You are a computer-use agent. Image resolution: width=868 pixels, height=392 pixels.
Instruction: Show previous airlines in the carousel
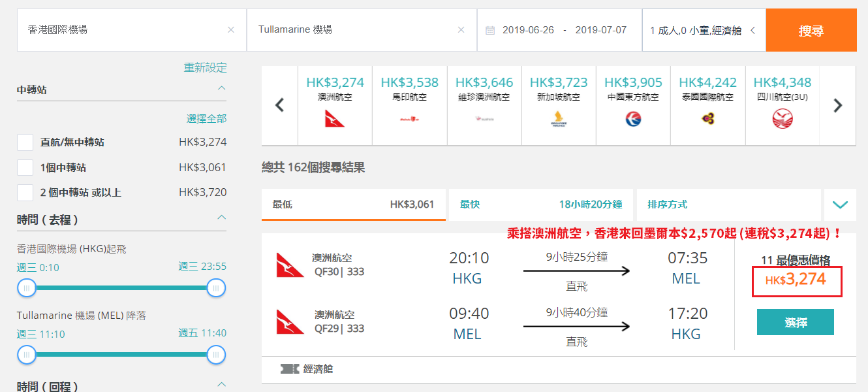point(280,105)
